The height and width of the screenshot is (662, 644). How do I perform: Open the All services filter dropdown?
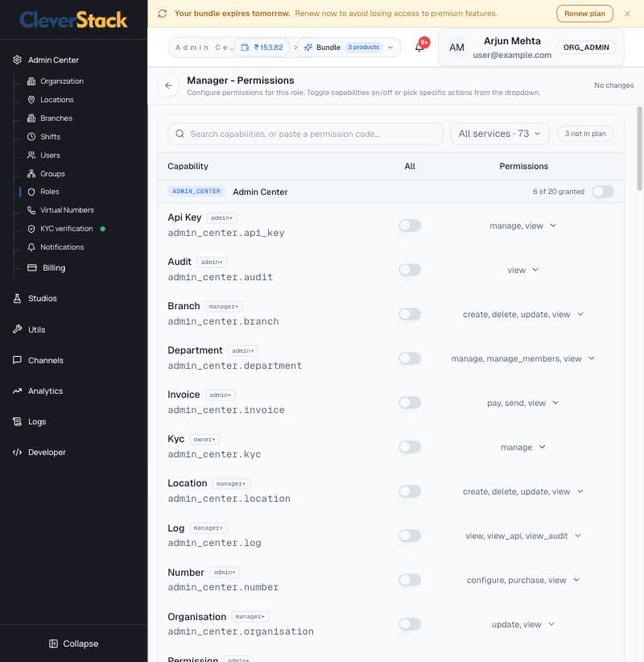pyautogui.click(x=500, y=134)
